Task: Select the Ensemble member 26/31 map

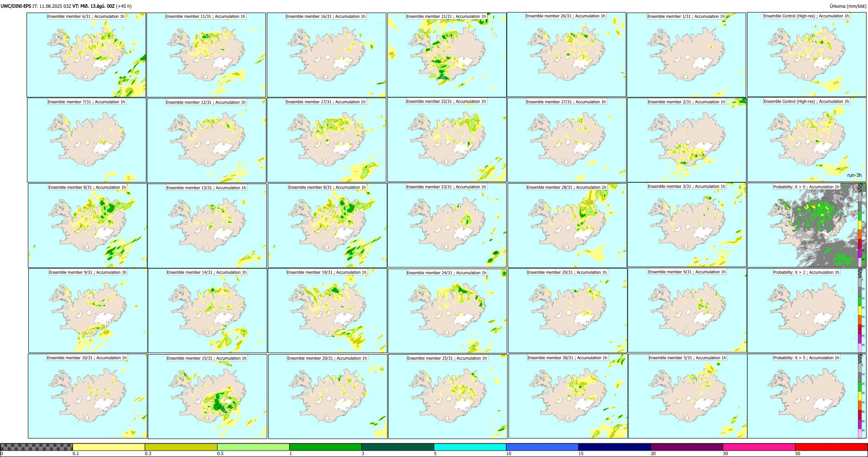Action: (x=566, y=54)
